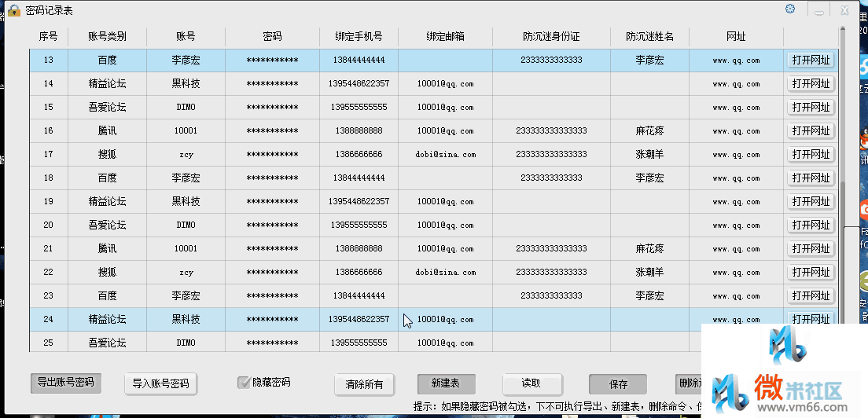Click 打开网址 in row 22
868x418 pixels.
tap(811, 272)
